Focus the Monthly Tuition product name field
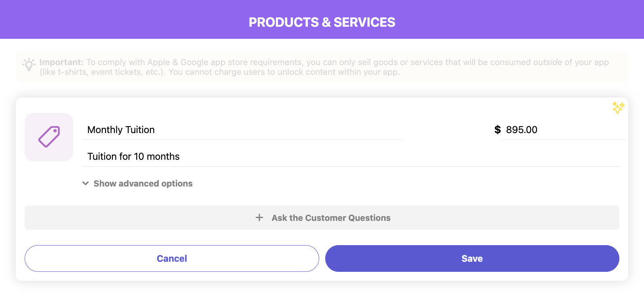 pos(242,130)
